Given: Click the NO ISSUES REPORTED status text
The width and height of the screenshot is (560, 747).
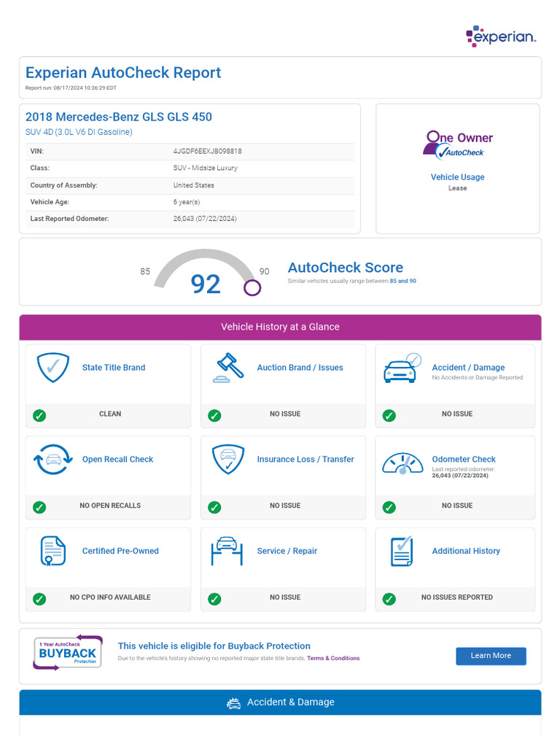Looking at the screenshot, I should (457, 597).
